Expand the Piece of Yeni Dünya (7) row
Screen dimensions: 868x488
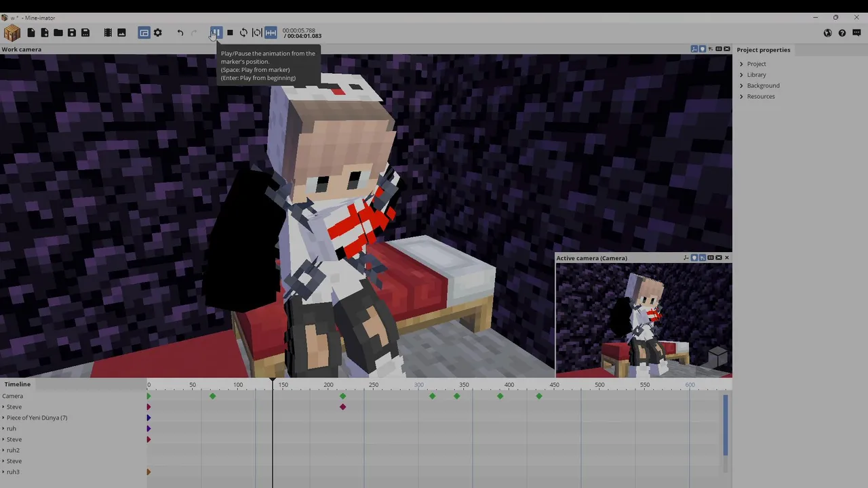pyautogui.click(x=3, y=418)
